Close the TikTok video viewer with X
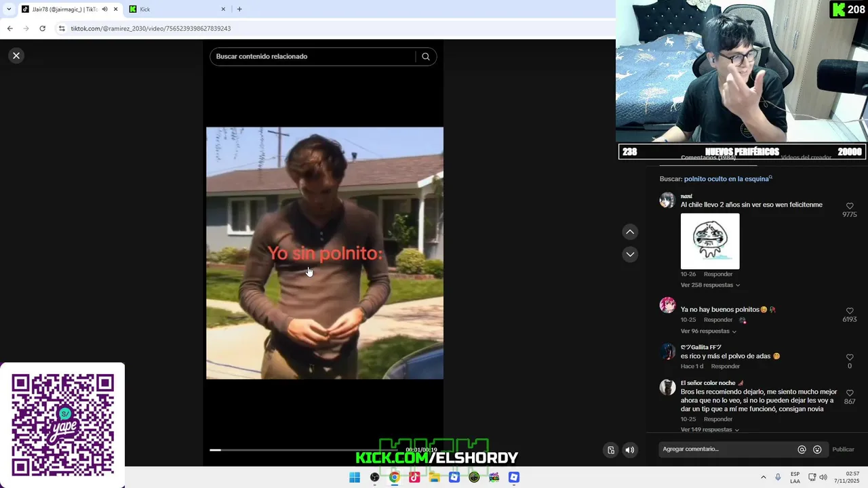Image resolution: width=868 pixels, height=488 pixels. (x=16, y=56)
